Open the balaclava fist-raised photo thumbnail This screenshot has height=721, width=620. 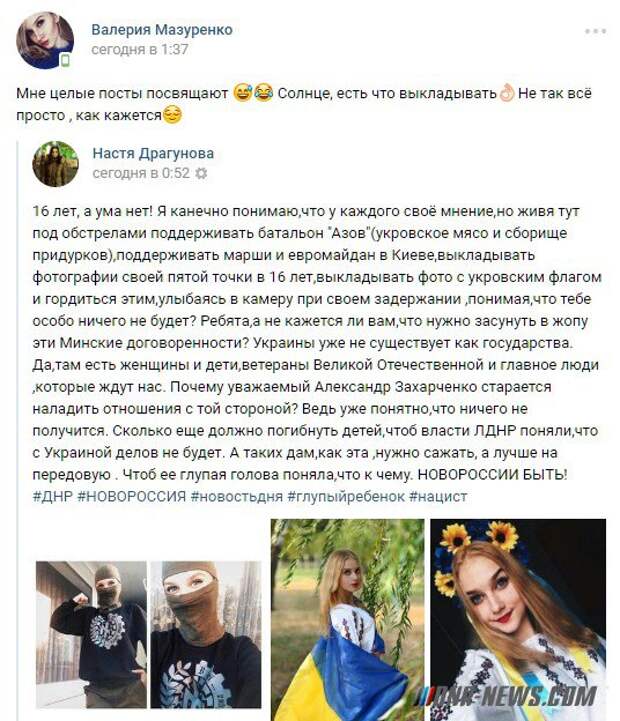[x=92, y=635]
